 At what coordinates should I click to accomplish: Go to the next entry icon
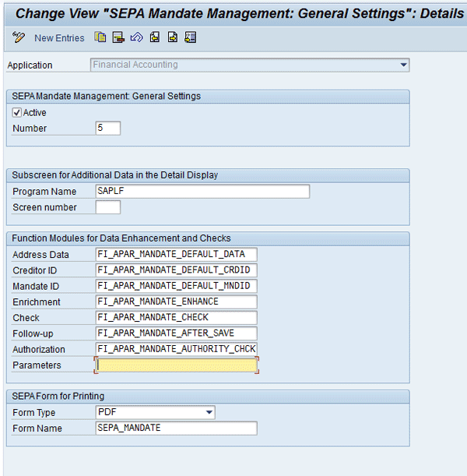pos(173,37)
